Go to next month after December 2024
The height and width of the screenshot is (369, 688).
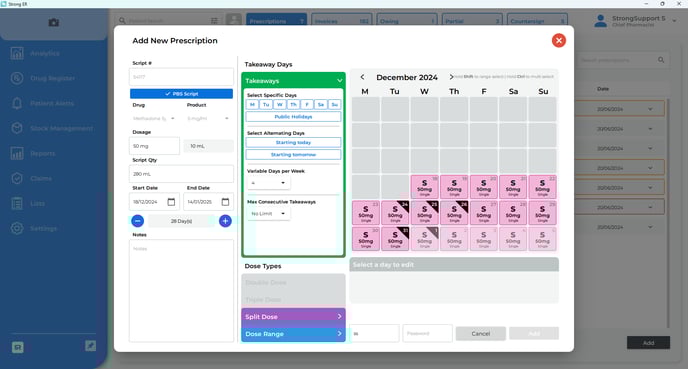click(x=451, y=77)
